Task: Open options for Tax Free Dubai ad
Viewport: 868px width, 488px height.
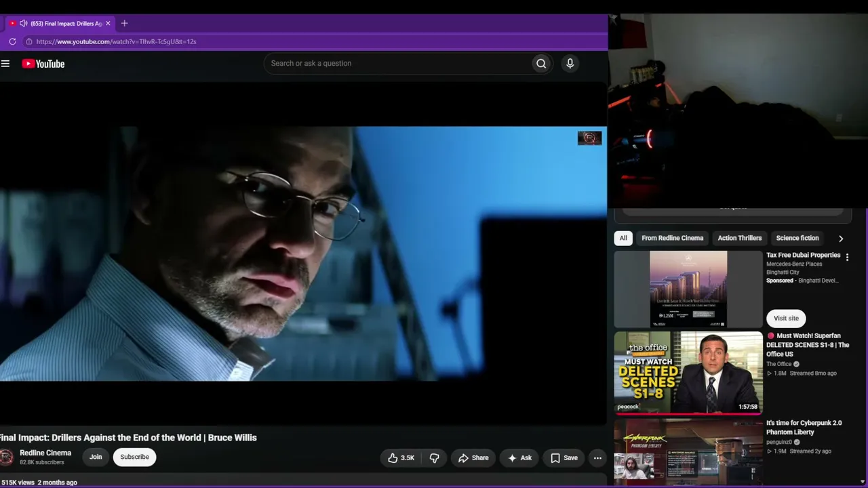Action: point(847,258)
